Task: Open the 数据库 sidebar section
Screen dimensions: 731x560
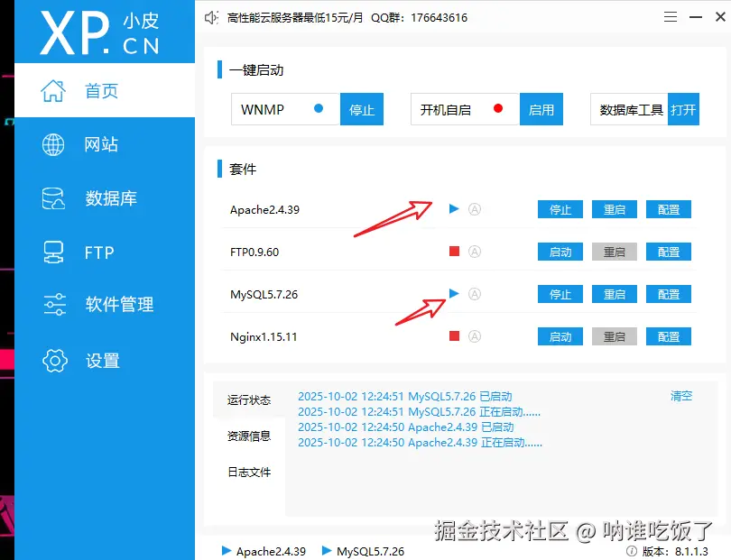Action: pos(105,198)
